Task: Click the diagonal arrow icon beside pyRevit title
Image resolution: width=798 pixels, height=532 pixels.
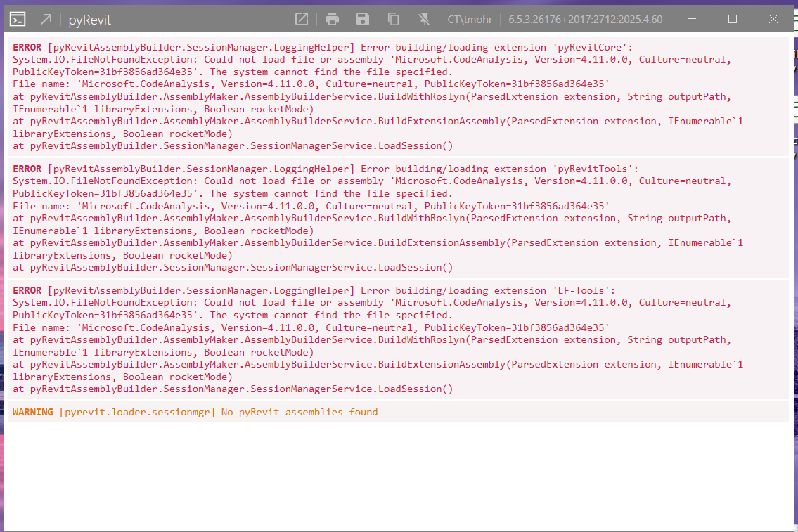Action: click(x=46, y=20)
